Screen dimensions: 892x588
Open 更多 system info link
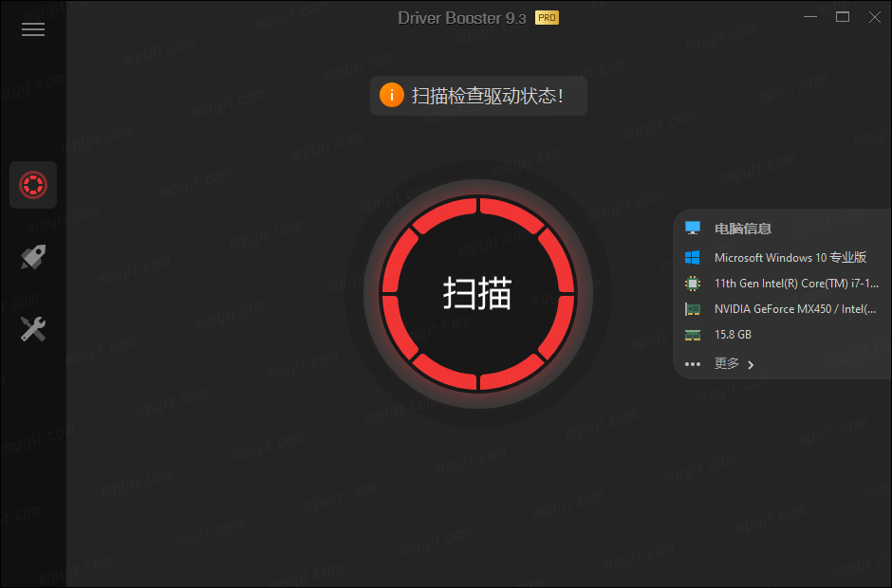[x=727, y=363]
